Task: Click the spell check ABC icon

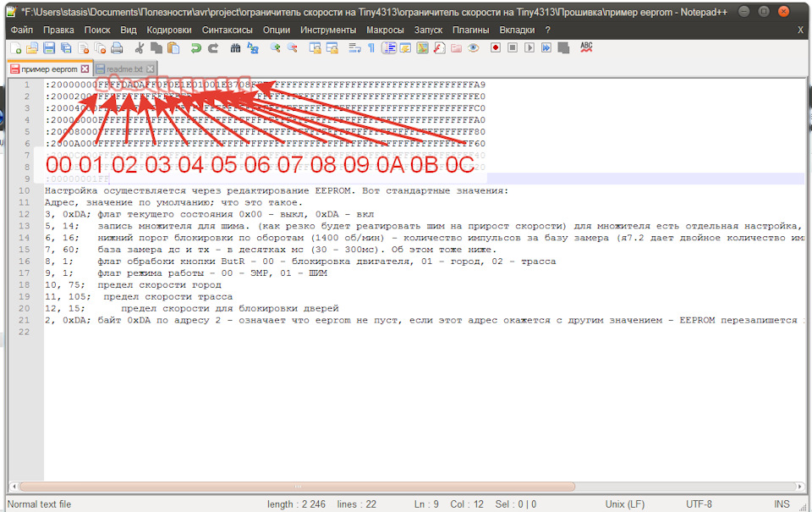Action: (x=586, y=47)
